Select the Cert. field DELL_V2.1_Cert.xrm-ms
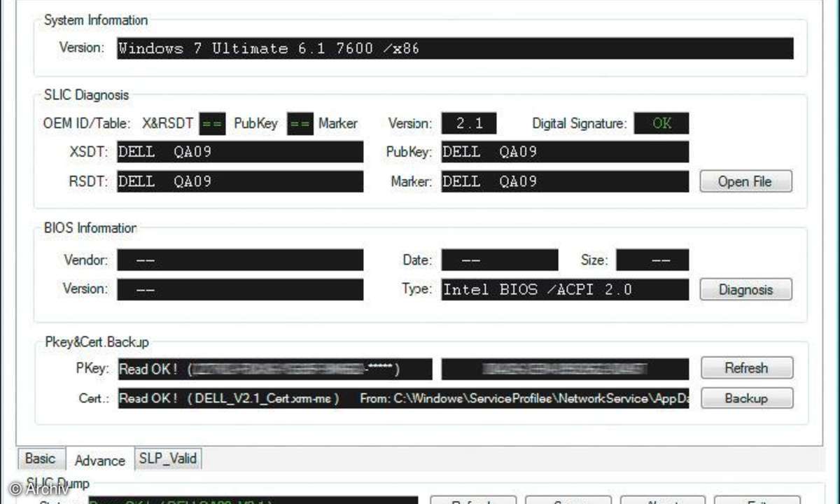 (x=402, y=398)
